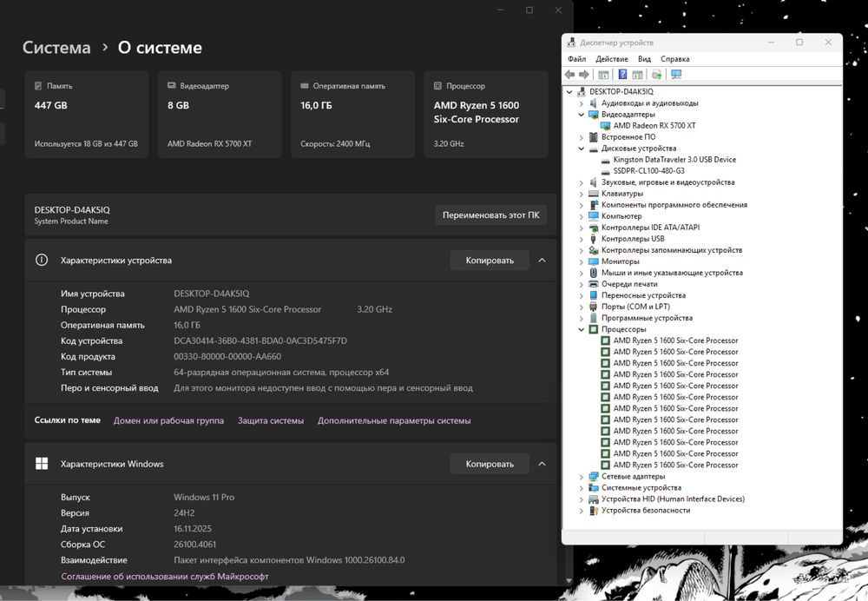Click the info icon beside Характеристики устройства

coord(42,260)
